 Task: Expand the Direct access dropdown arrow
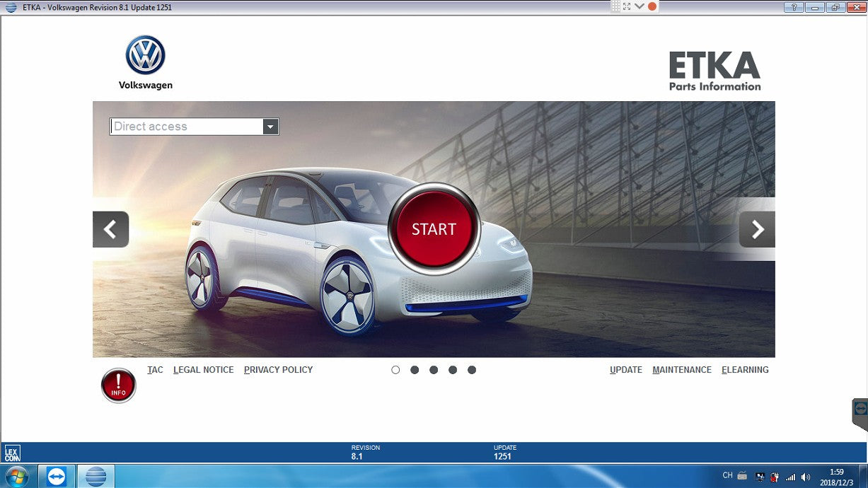tap(270, 127)
